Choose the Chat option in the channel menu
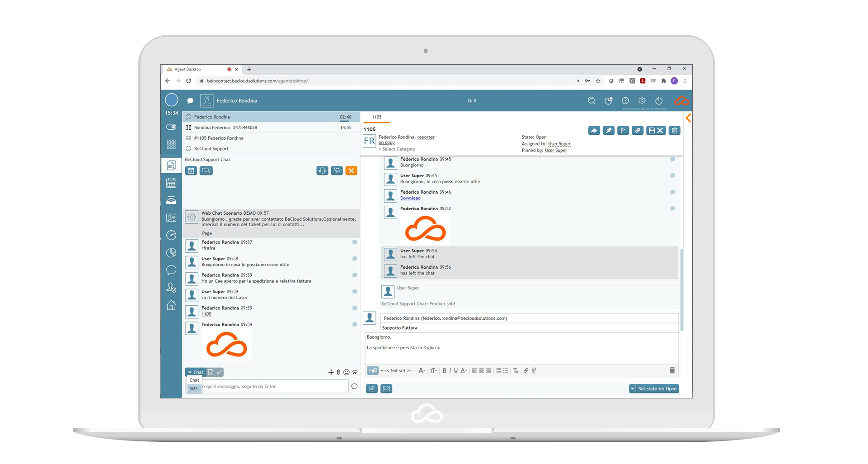Screen dimensions: 868x464 (194, 380)
